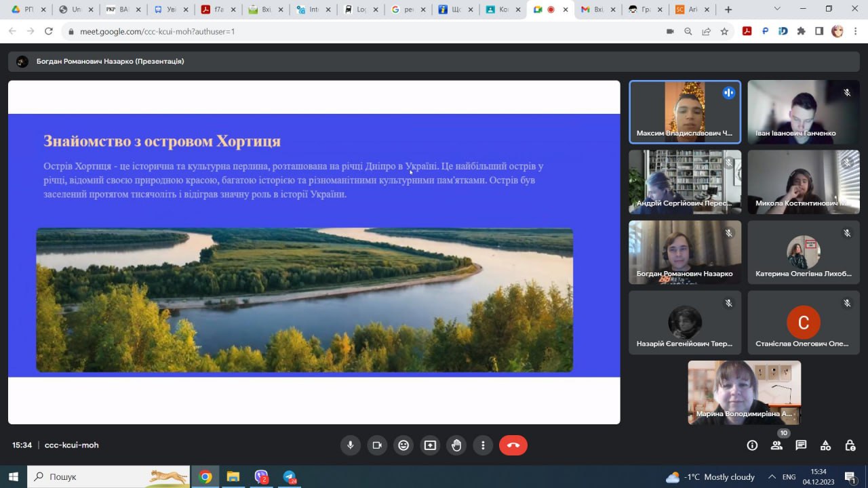
Task: Open the Activities panel icon
Action: click(825, 445)
